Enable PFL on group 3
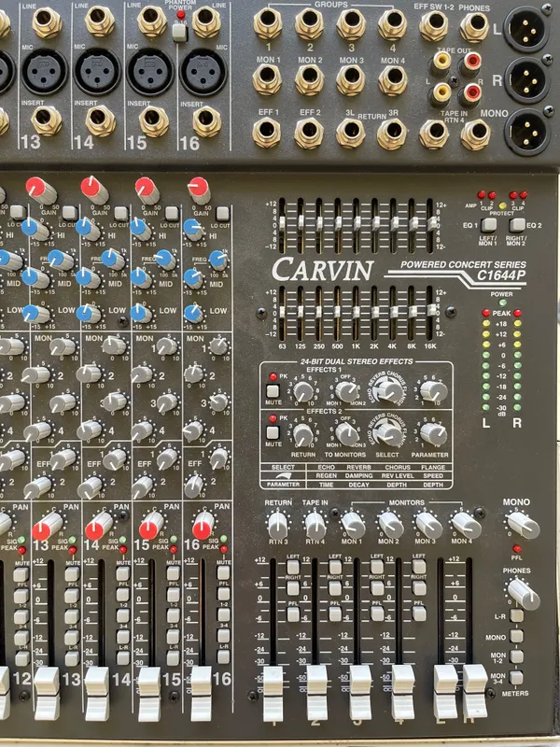Viewport: 560px width, 747px height. click(377, 613)
